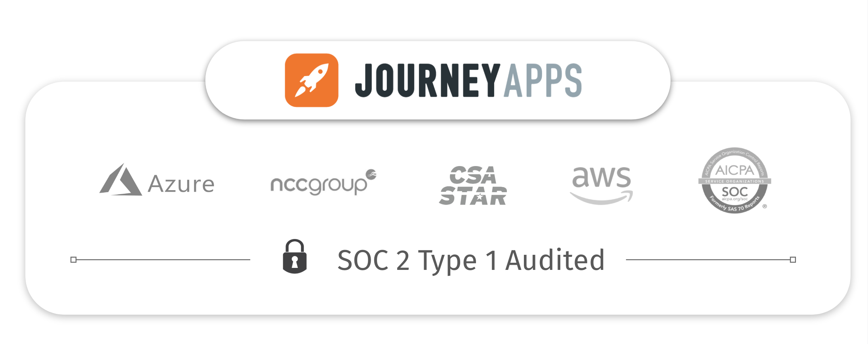Click the aws logo text
The width and height of the screenshot is (868, 344).
point(601,177)
